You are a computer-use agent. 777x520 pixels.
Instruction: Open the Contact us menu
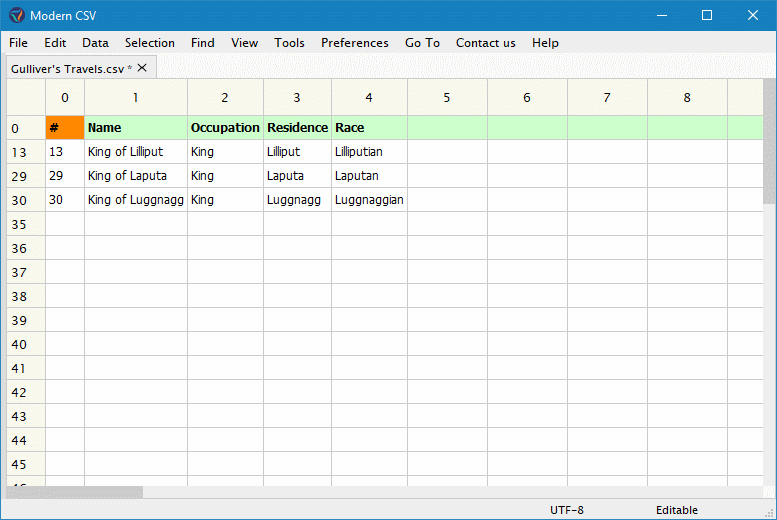pos(486,43)
